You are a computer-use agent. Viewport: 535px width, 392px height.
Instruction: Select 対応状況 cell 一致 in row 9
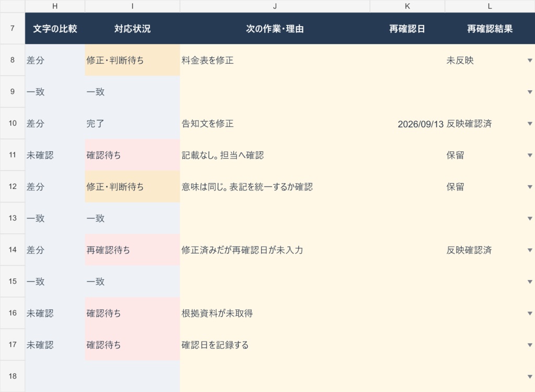132,92
